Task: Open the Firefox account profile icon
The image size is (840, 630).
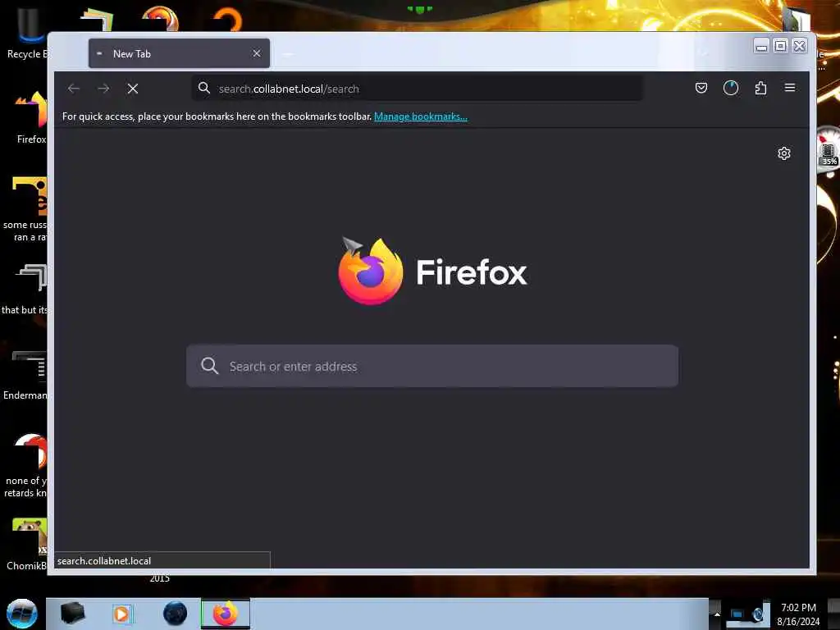Action: pyautogui.click(x=731, y=88)
